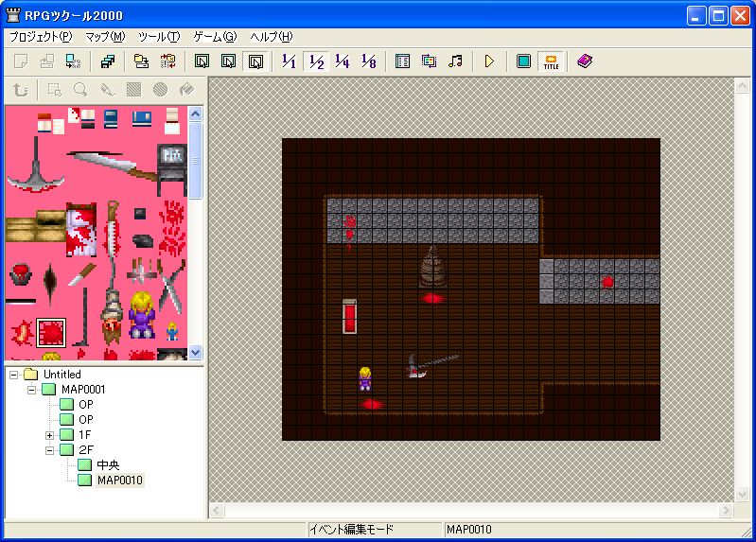Set zoom scale to 1/1

click(x=290, y=61)
